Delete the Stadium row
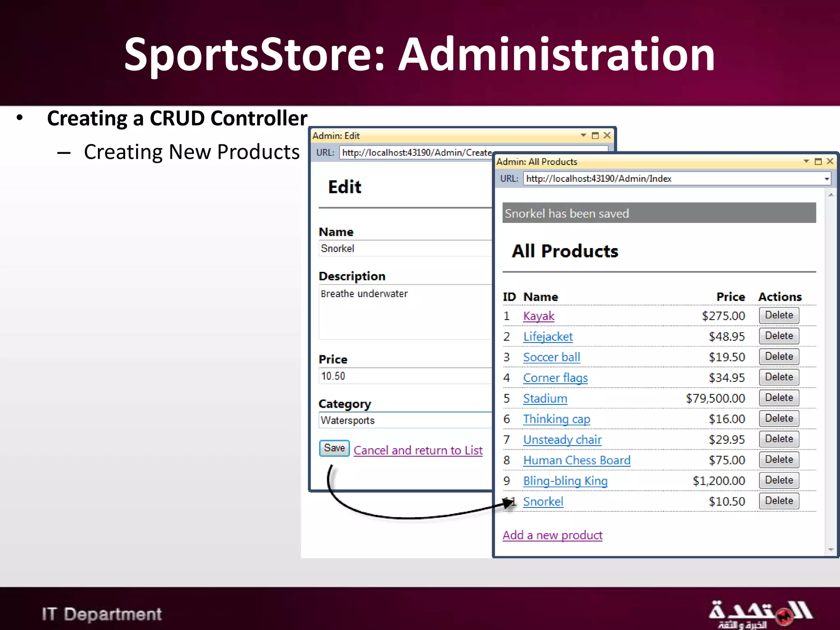The height and width of the screenshot is (630, 840). click(779, 398)
